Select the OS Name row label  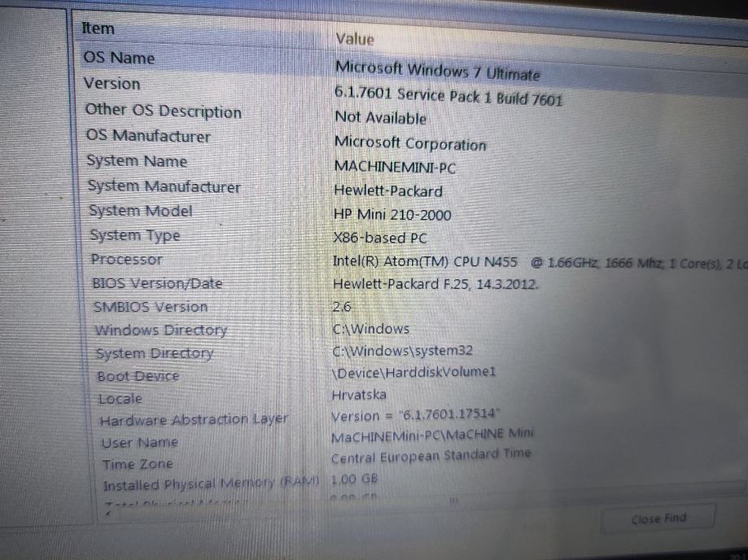[120, 58]
